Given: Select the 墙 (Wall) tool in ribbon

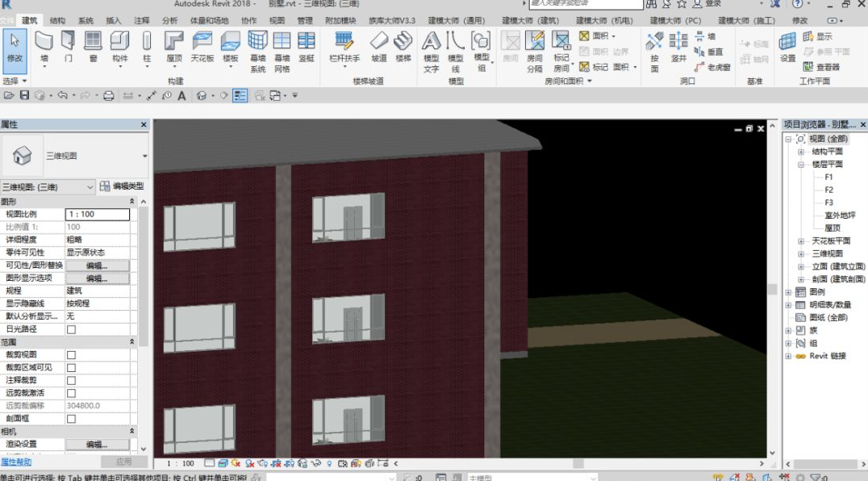Looking at the screenshot, I should click(x=44, y=48).
